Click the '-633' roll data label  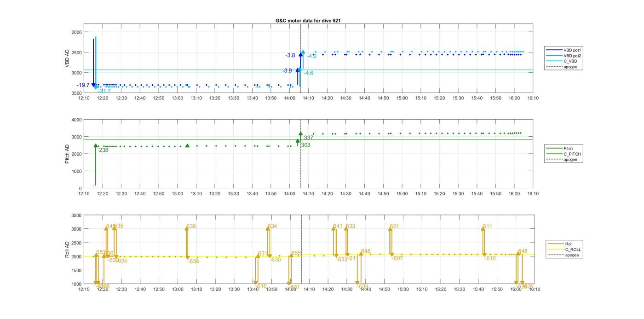tap(342, 260)
